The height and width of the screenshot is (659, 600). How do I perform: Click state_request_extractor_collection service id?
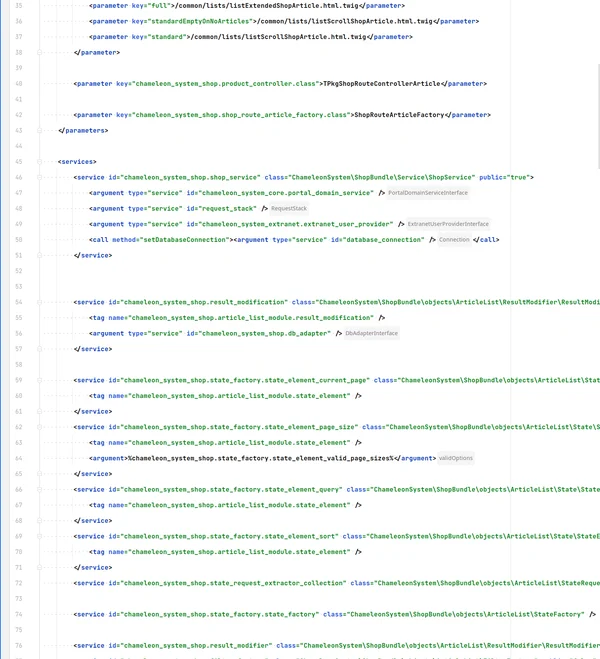coord(233,583)
